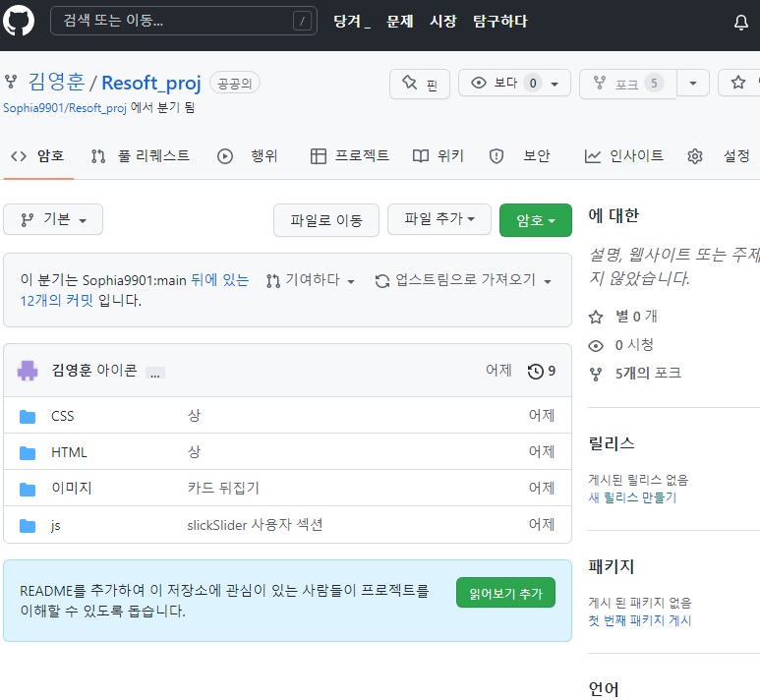760x700 pixels.
Task: Click the folder icon of the 이미지 row
Action: pos(28,490)
